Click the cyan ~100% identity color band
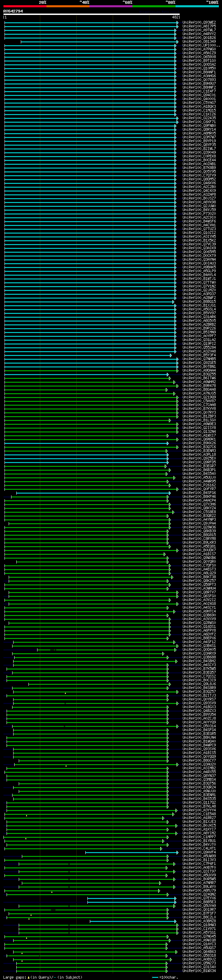The image size is (222, 980). [x=197, y=6]
